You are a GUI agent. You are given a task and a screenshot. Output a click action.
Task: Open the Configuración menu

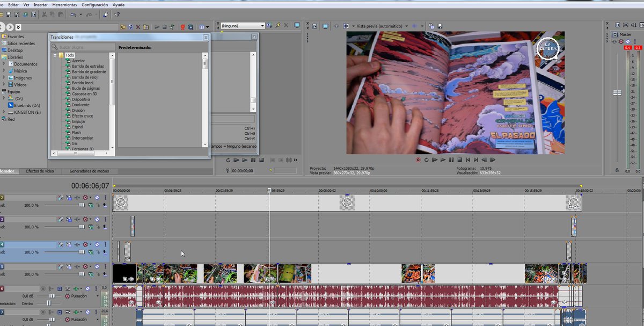coord(94,4)
